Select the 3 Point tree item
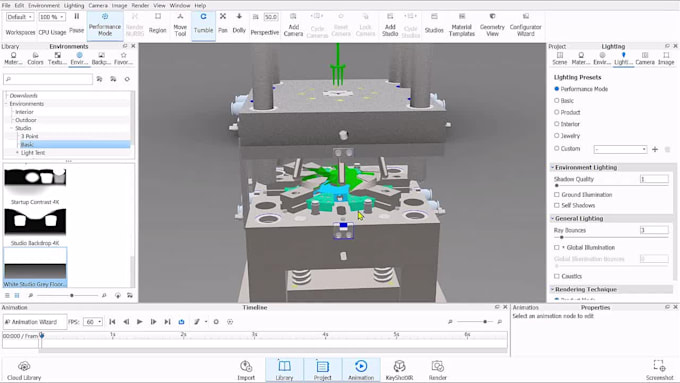 [x=29, y=136]
